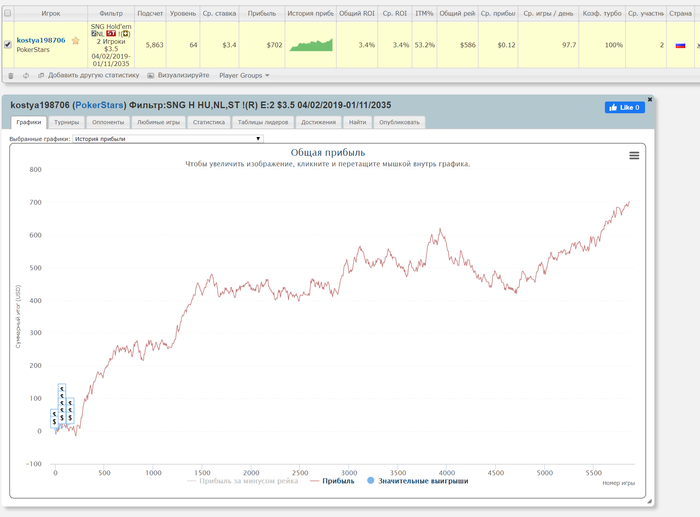Open the Player Groups dropdown
700x517 pixels.
point(244,75)
